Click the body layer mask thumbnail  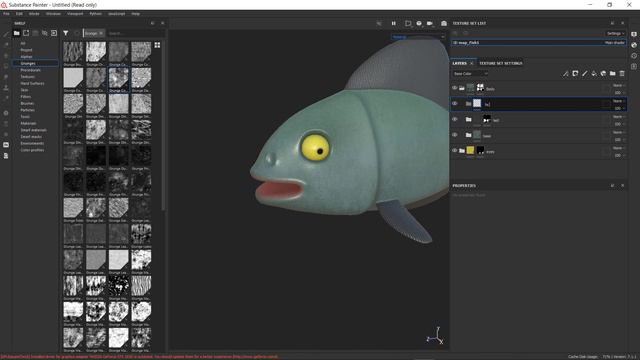click(x=480, y=88)
